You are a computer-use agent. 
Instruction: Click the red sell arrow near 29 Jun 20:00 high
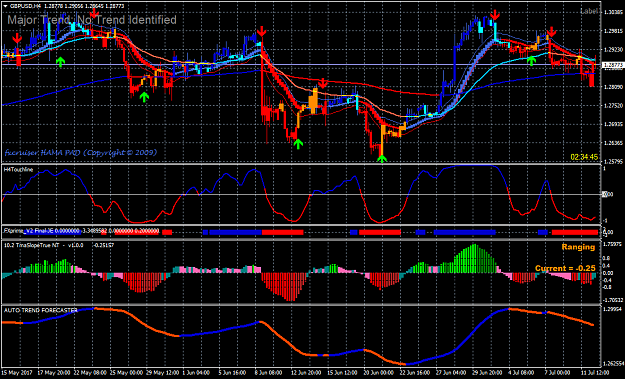495,15
